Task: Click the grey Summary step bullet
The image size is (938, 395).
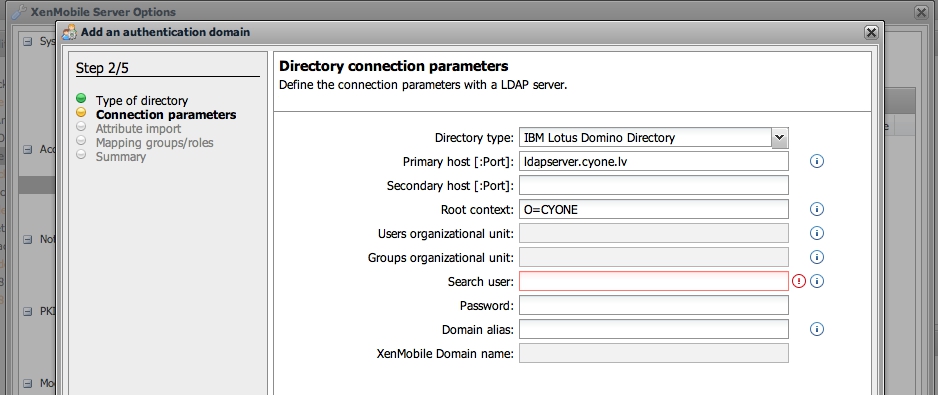Action: 81,154
